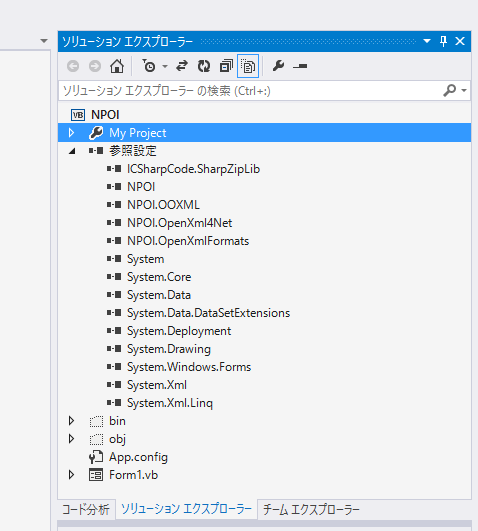This screenshot has height=531, width=478.
Task: Click the icon beside NPOI.OpenXml4Net
Action: [114, 222]
